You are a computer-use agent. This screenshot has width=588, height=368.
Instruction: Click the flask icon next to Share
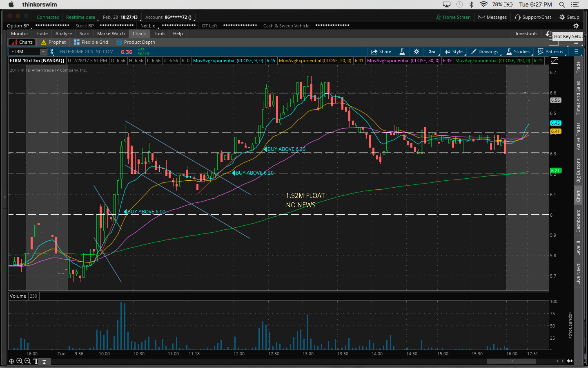tap(402, 52)
